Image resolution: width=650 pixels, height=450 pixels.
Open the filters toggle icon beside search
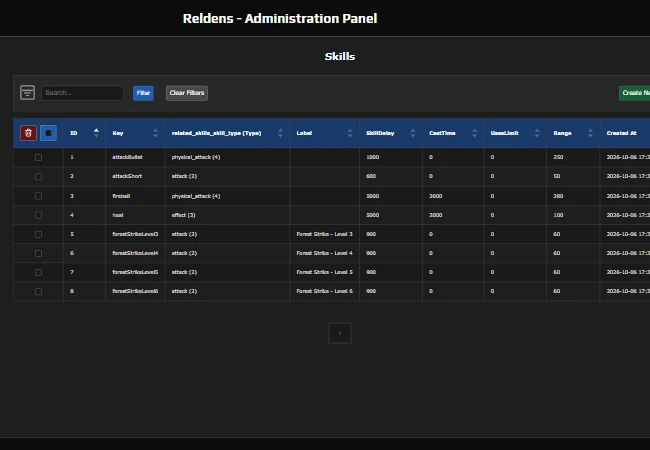[x=27, y=92]
